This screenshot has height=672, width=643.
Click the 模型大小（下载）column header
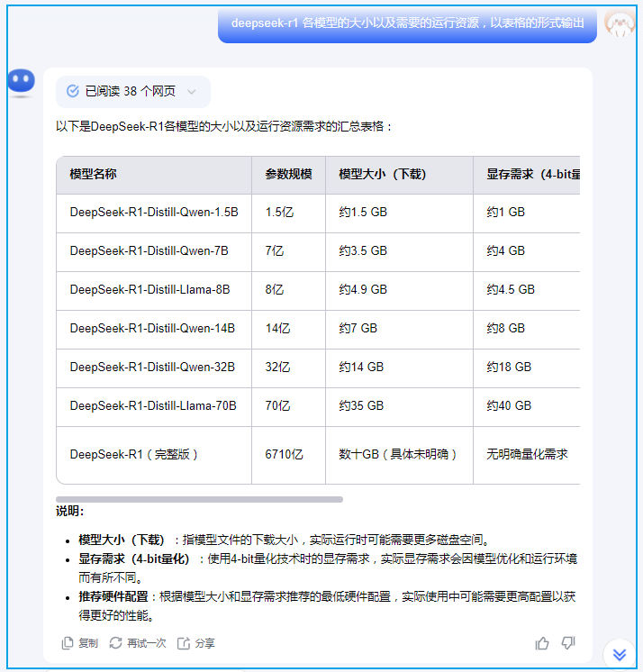399,175
